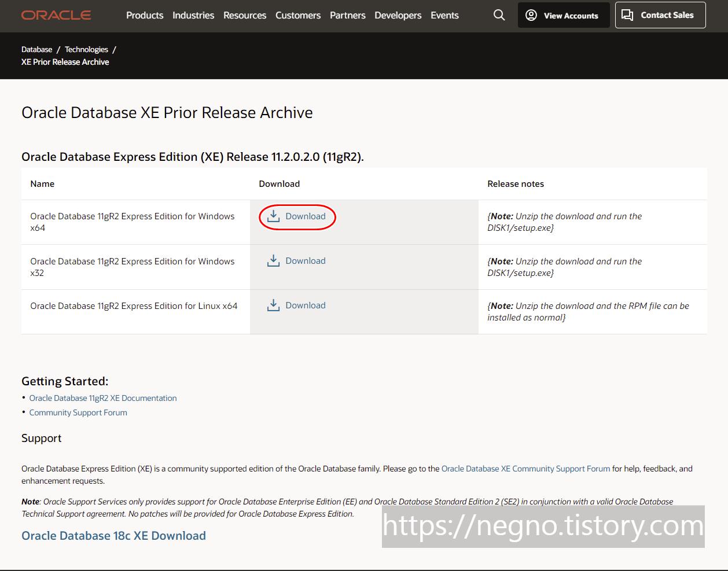Go to Technologies breadcrumb link
Image resolution: width=728 pixels, height=571 pixels.
coord(86,50)
